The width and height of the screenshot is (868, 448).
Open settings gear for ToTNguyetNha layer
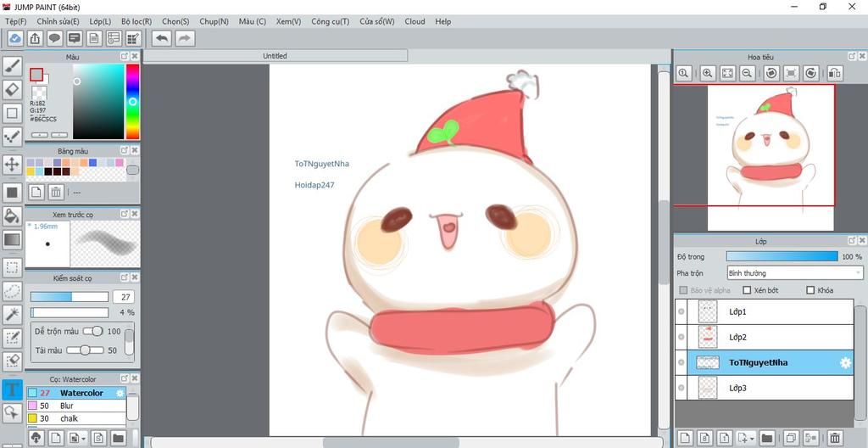coord(845,362)
